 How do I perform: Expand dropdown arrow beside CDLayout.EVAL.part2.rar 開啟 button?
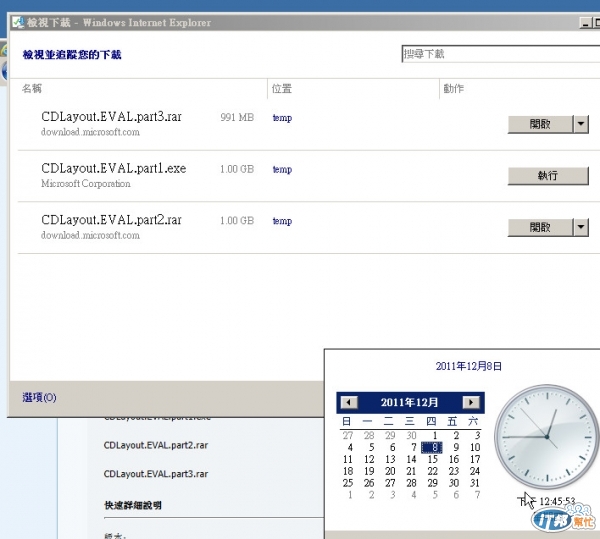pyautogui.click(x=581, y=228)
